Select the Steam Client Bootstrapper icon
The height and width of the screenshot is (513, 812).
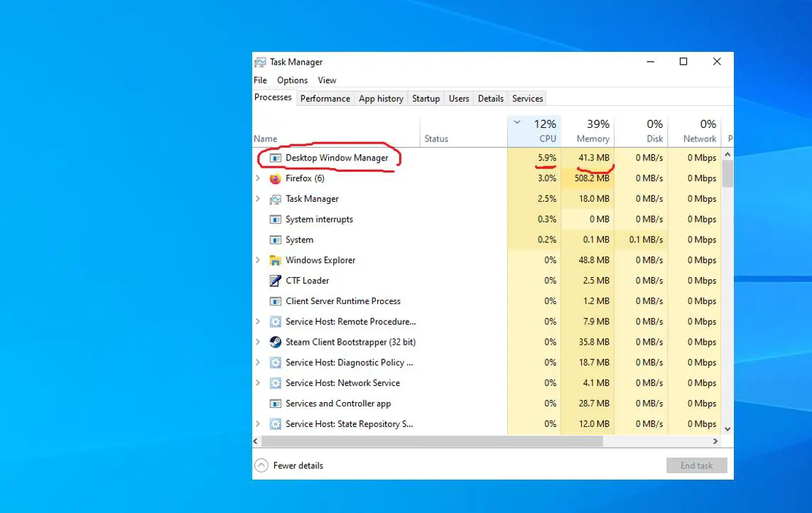point(276,342)
